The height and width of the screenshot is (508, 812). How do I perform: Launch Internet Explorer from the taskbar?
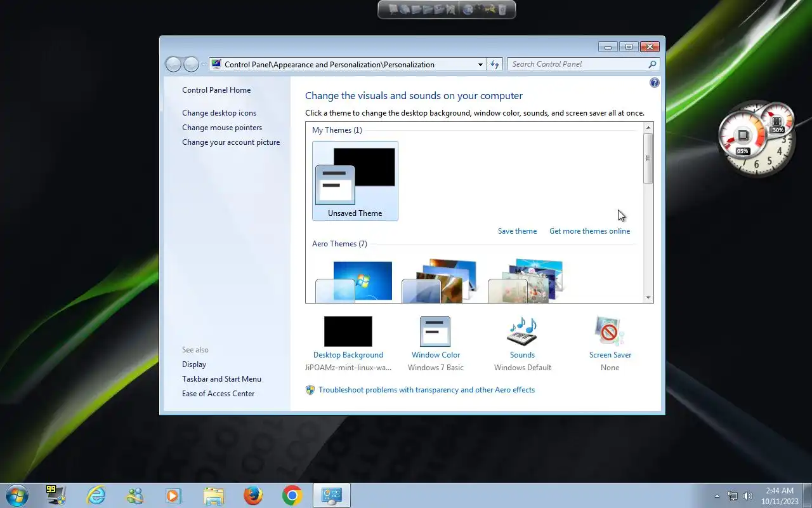click(x=96, y=495)
